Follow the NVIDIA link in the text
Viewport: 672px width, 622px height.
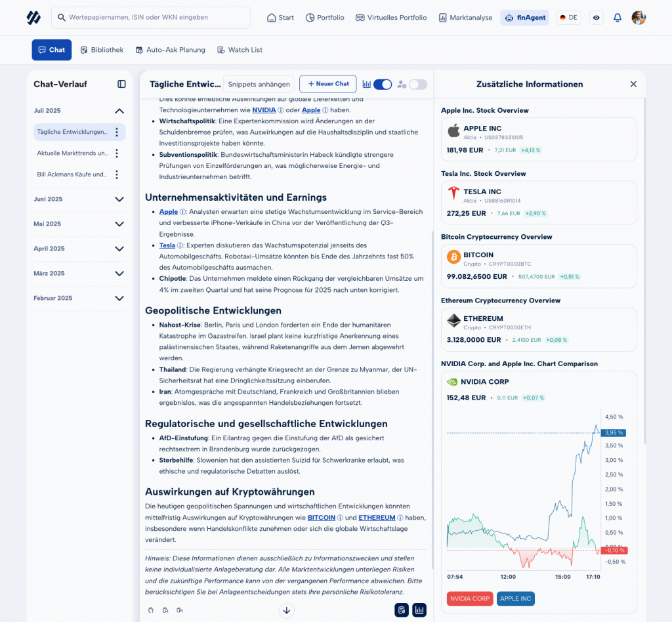point(264,110)
